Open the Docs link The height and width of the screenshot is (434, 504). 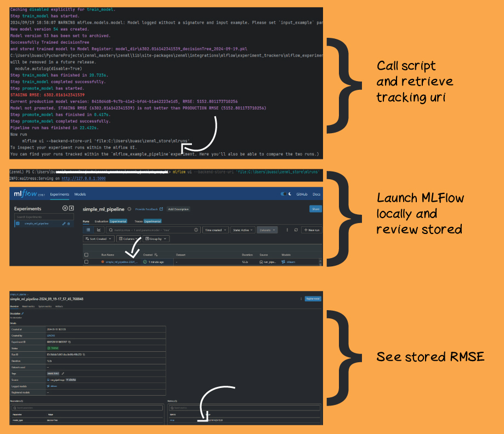(316, 195)
